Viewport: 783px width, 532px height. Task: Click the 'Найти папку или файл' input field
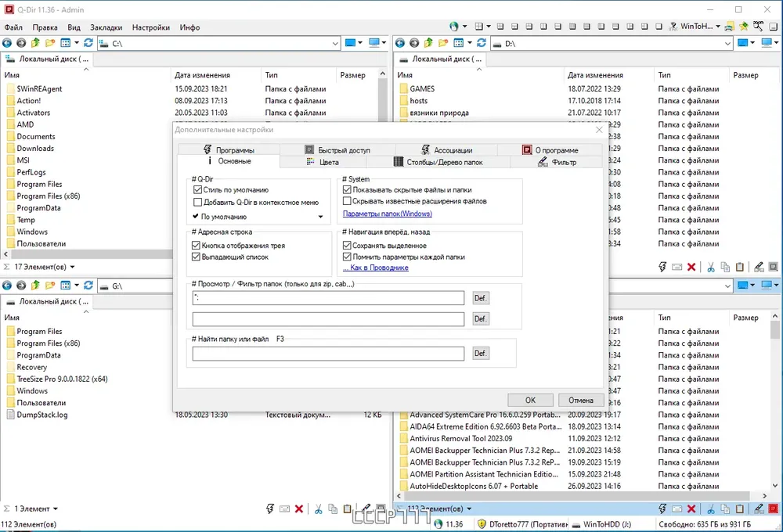pos(329,354)
